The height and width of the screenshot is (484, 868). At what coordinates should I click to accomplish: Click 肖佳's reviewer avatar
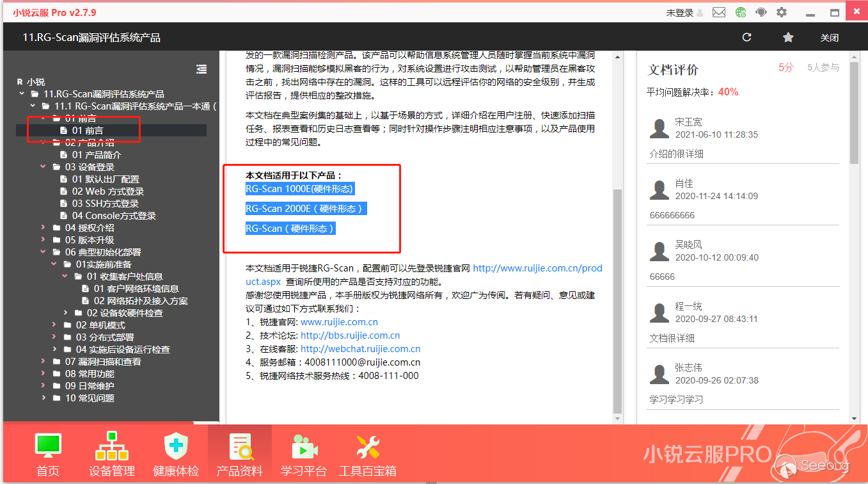click(x=659, y=190)
